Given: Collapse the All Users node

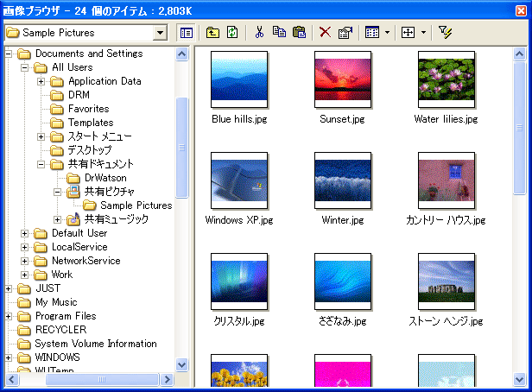Looking at the screenshot, I should 24,67.
